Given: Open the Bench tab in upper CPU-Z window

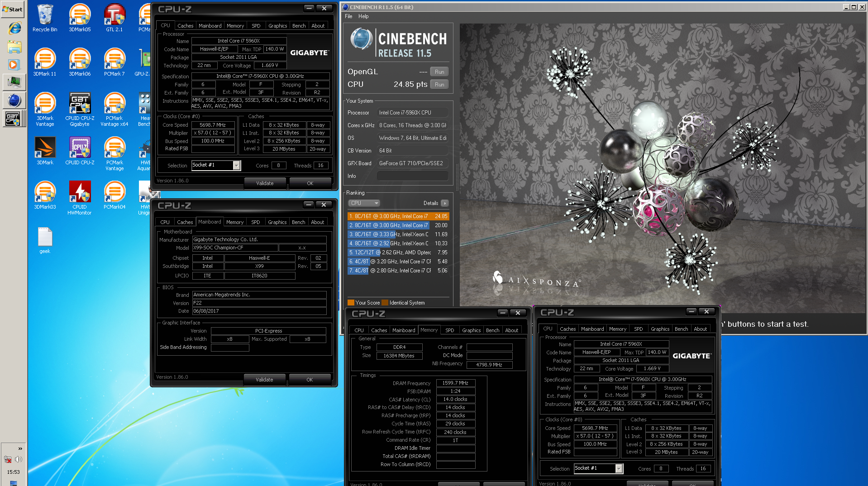Looking at the screenshot, I should tap(299, 26).
